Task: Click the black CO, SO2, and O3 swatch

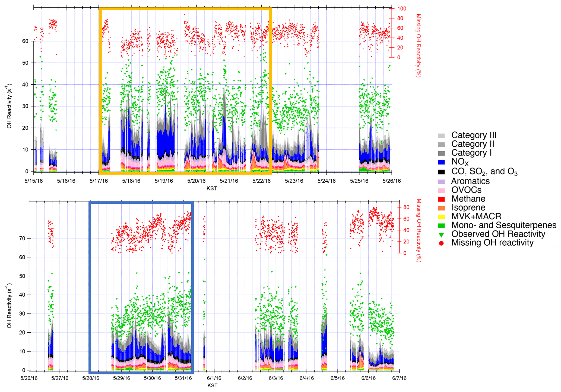Action: [441, 172]
